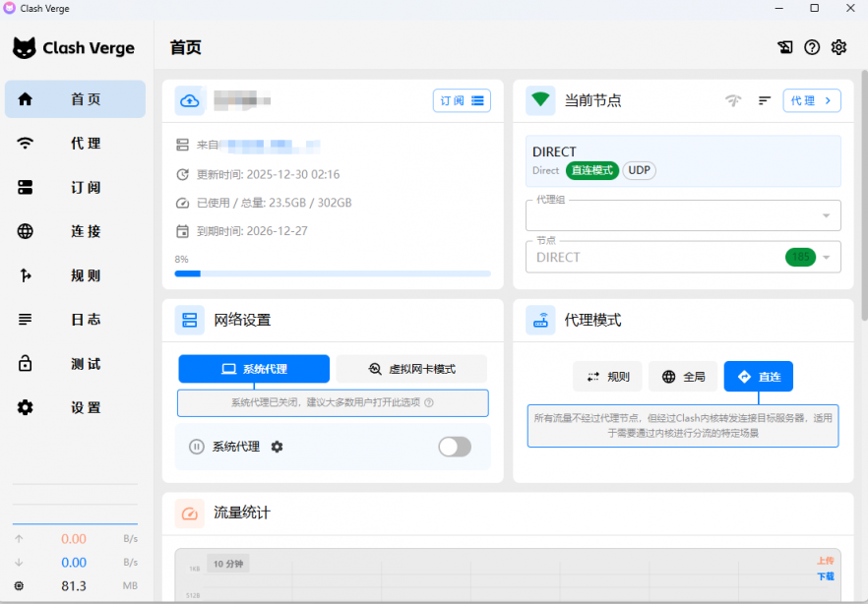This screenshot has height=604, width=868.
Task: Click the sort icon in current node card
Action: 765,100
